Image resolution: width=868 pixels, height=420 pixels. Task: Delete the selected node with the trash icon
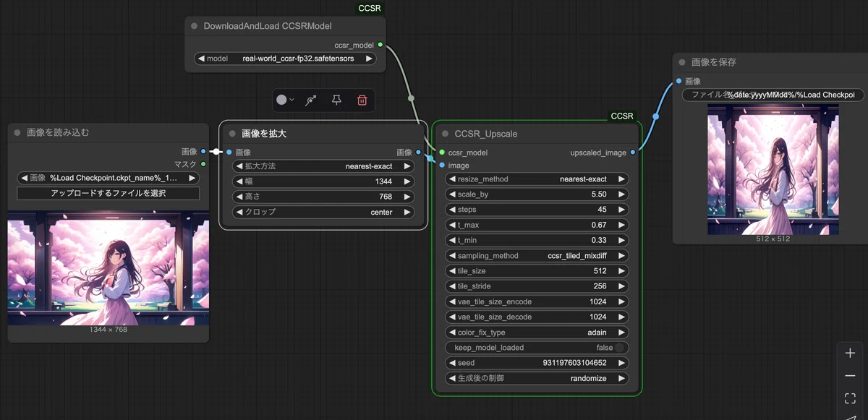point(362,100)
